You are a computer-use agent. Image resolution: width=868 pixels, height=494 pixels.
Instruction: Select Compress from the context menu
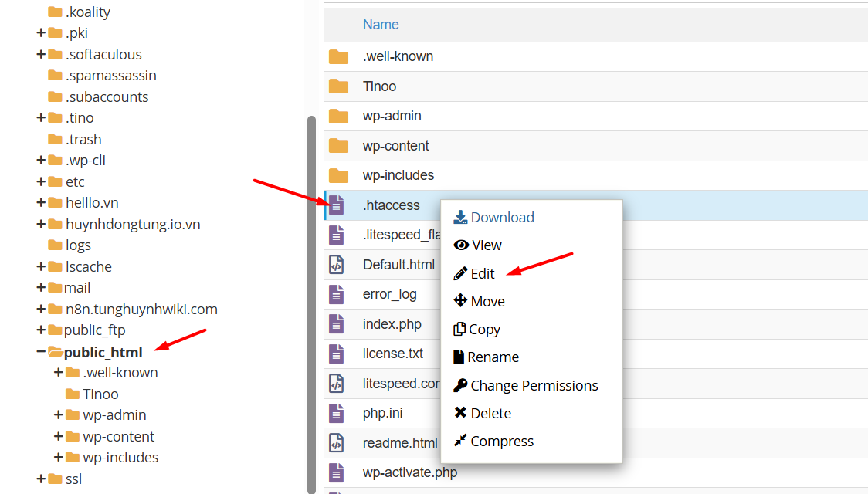(x=502, y=442)
